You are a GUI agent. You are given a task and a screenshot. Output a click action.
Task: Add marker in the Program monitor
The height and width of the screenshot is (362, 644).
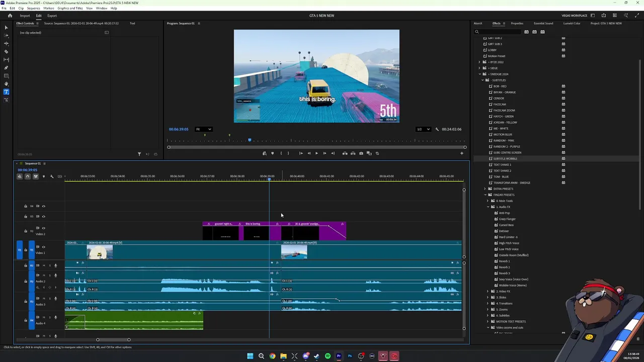[272, 153]
